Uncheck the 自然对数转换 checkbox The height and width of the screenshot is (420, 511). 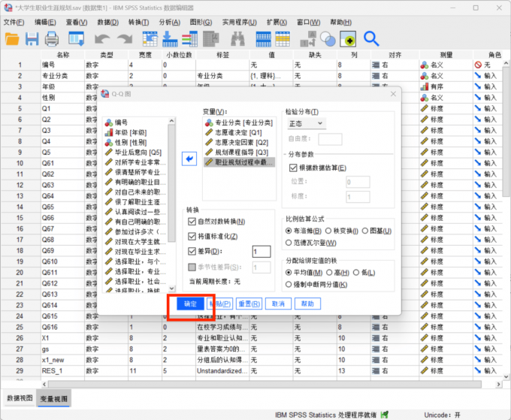click(192, 222)
